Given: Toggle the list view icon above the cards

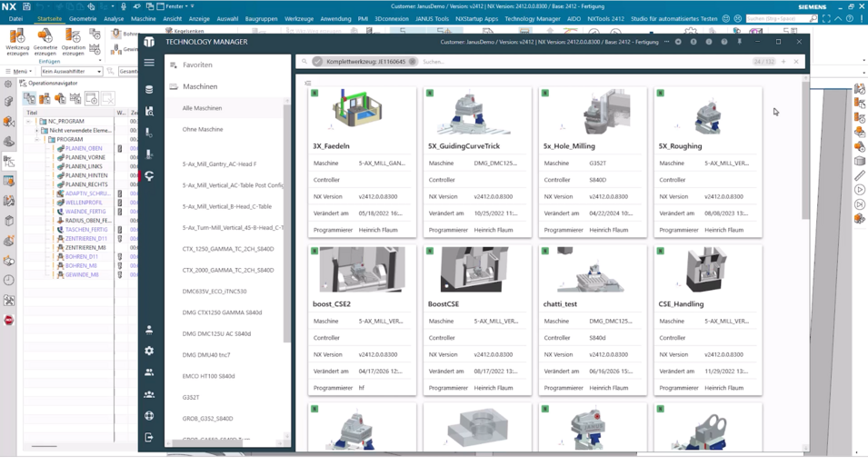Looking at the screenshot, I should pos(308,83).
